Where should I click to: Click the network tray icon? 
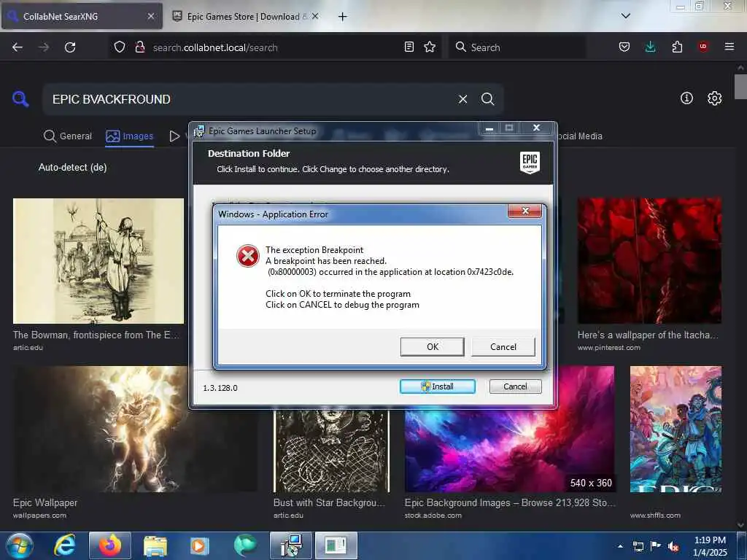click(638, 546)
